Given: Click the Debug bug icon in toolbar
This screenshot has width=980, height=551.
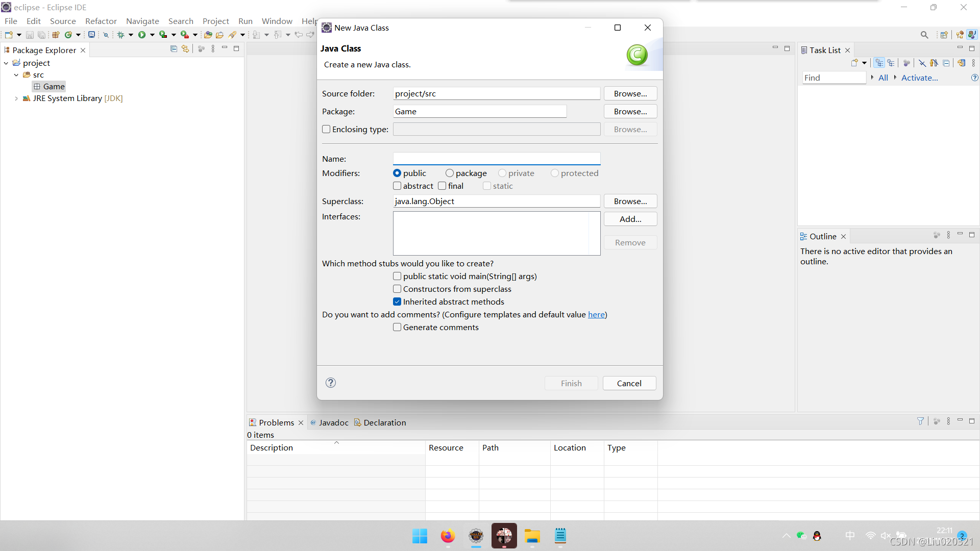Looking at the screenshot, I should point(121,35).
